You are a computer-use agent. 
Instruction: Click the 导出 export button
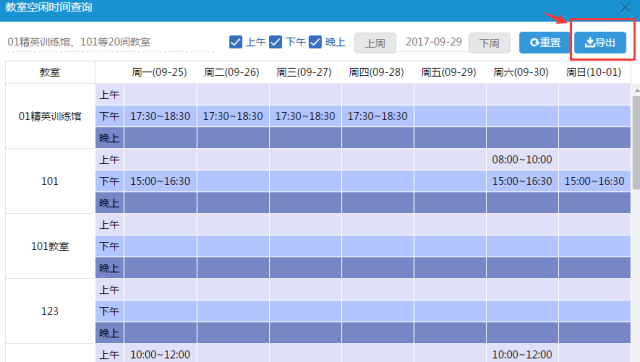(600, 42)
